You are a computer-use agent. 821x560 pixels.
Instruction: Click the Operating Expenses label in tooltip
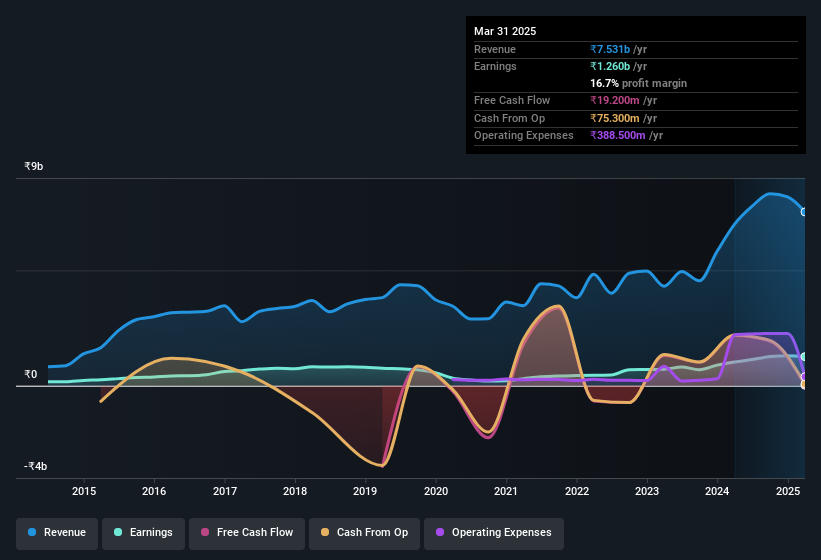click(x=524, y=136)
